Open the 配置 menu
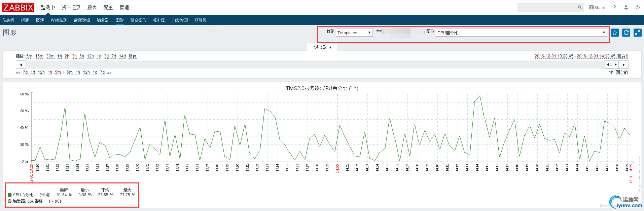 point(108,7)
